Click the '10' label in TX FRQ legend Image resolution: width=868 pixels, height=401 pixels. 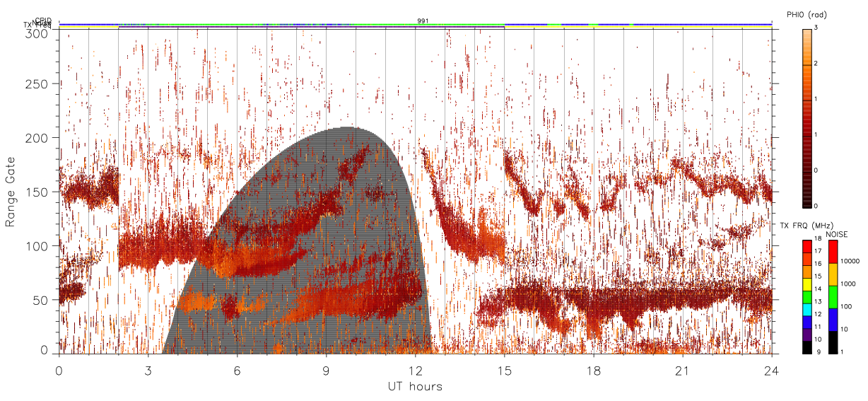(x=818, y=339)
